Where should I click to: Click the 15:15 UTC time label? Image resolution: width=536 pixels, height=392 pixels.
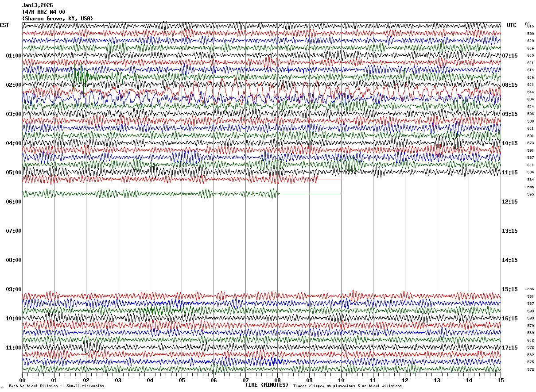click(x=510, y=289)
